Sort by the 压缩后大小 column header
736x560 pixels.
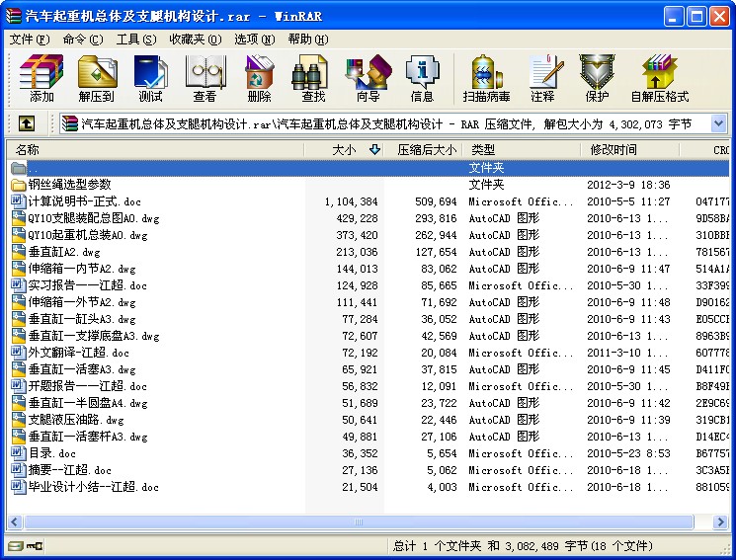(x=424, y=150)
